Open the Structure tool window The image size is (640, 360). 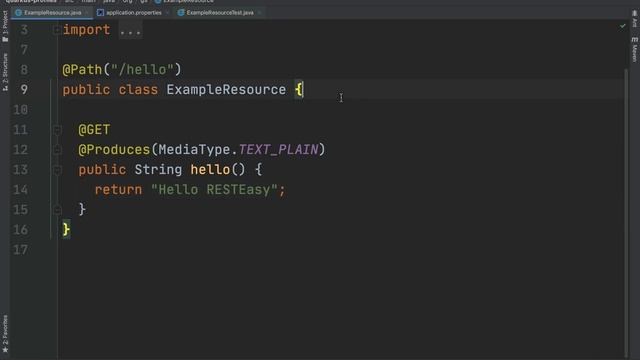pyautogui.click(x=5, y=72)
